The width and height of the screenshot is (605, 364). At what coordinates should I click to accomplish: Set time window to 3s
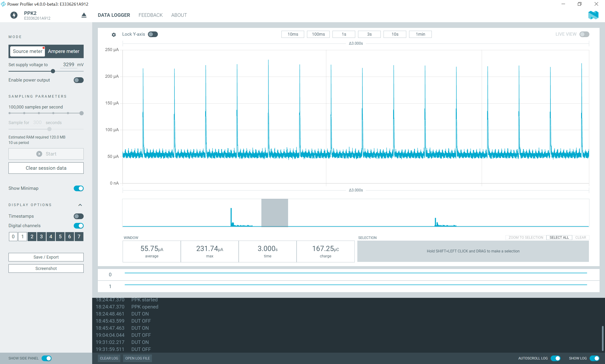point(369,34)
